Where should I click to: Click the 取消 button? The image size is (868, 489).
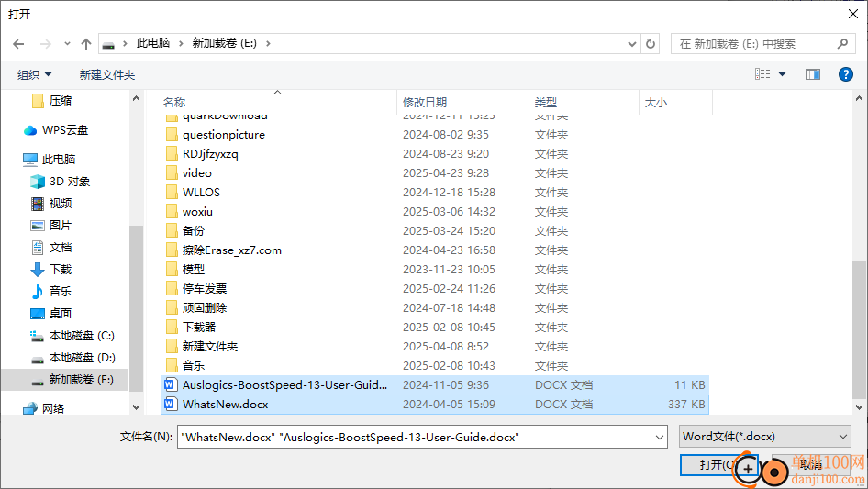click(810, 464)
